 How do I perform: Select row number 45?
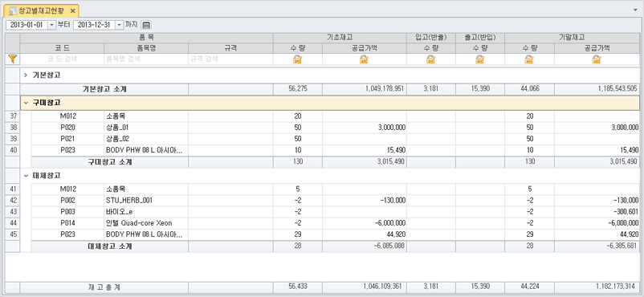click(x=12, y=234)
